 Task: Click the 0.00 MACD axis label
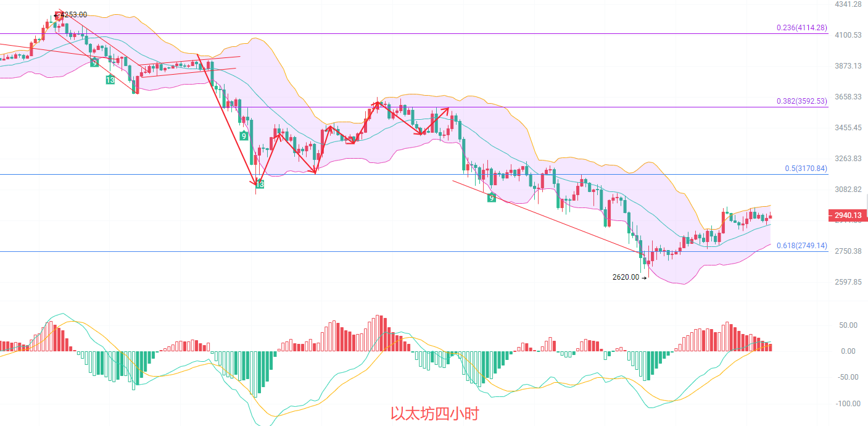(x=849, y=351)
